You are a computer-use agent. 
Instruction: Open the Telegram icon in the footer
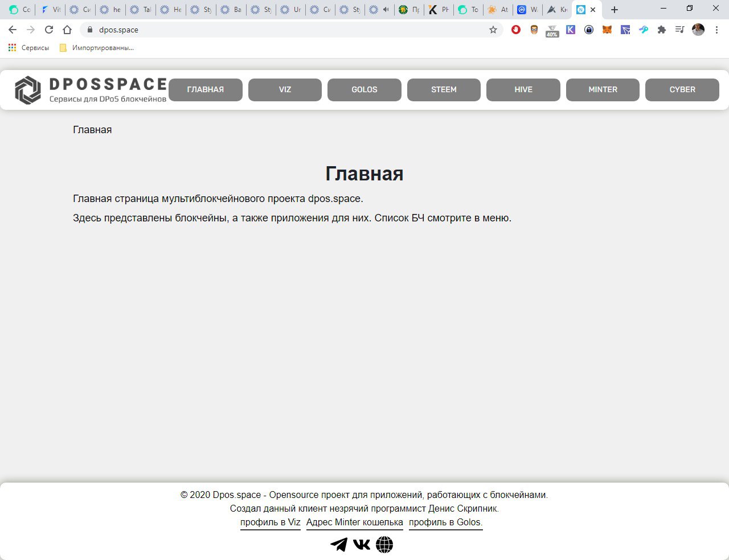tap(339, 545)
